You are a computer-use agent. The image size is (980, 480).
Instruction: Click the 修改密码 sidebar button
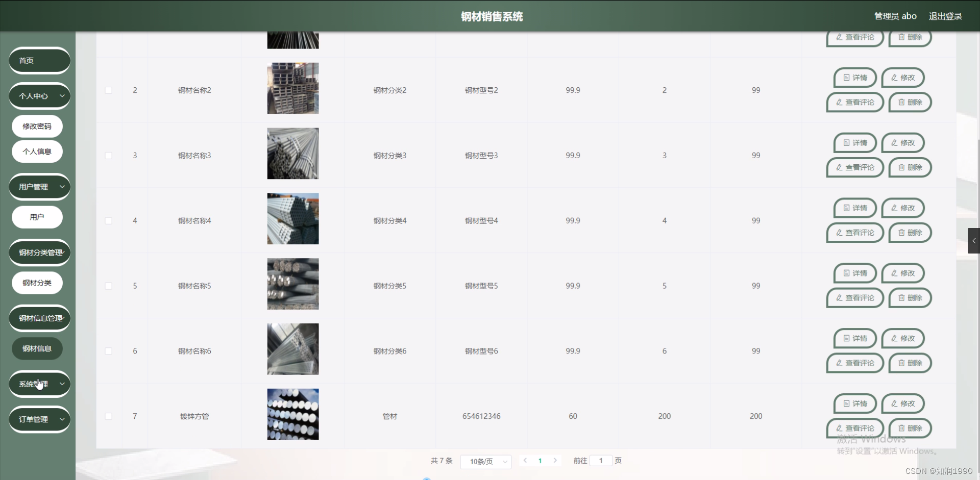pyautogui.click(x=37, y=126)
